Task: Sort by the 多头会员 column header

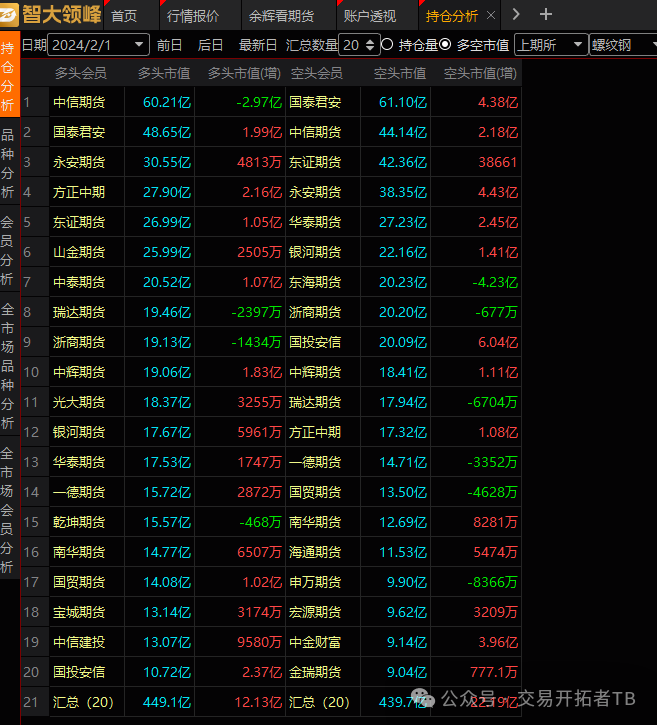Action: (x=80, y=73)
